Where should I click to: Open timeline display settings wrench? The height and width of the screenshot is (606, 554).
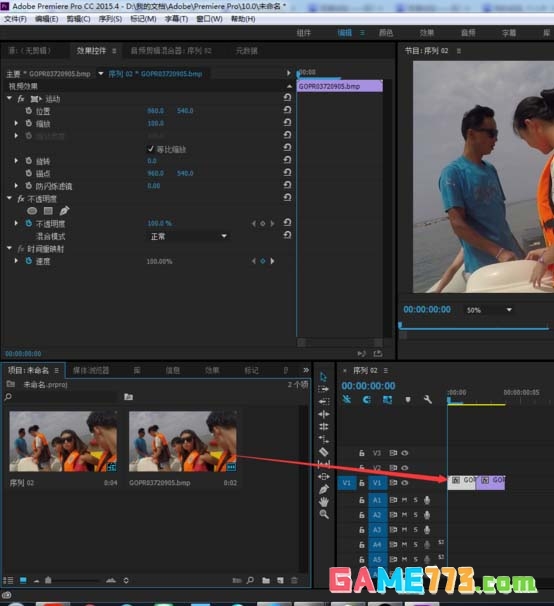pos(428,399)
